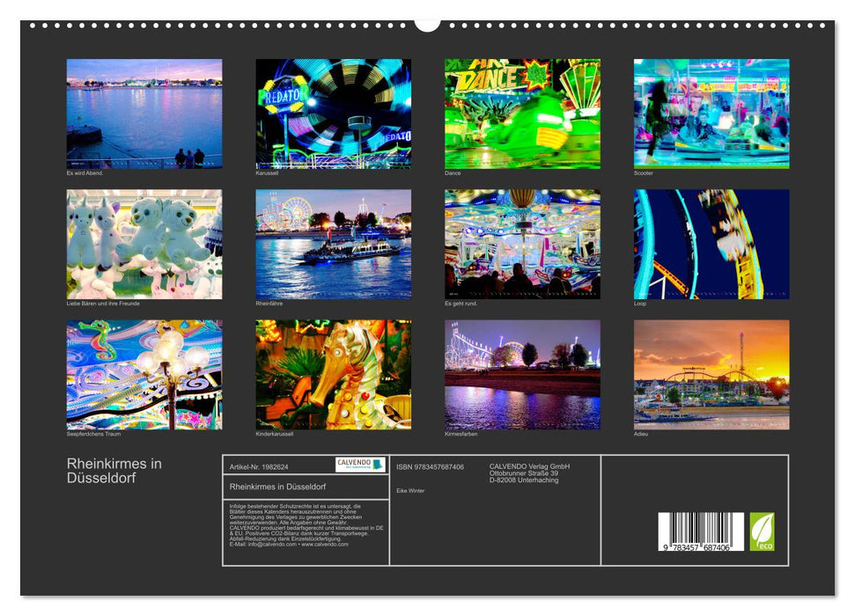Open the 'Loop' roller coaster photo
The image size is (855, 616).
coord(708,244)
